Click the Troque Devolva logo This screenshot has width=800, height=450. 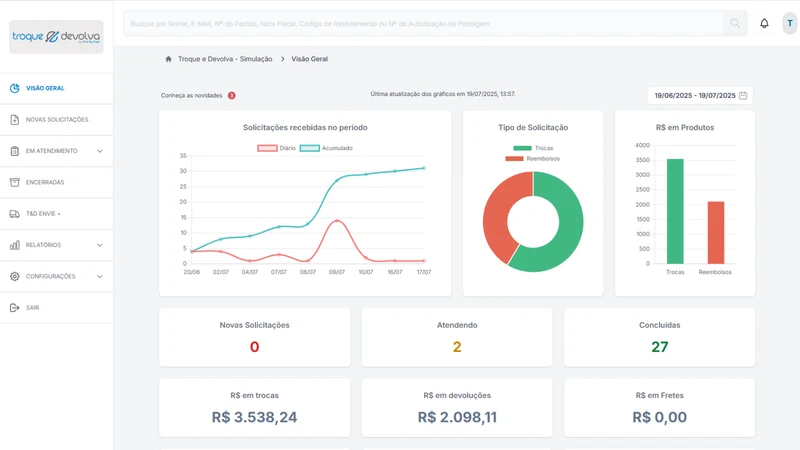[x=56, y=37]
